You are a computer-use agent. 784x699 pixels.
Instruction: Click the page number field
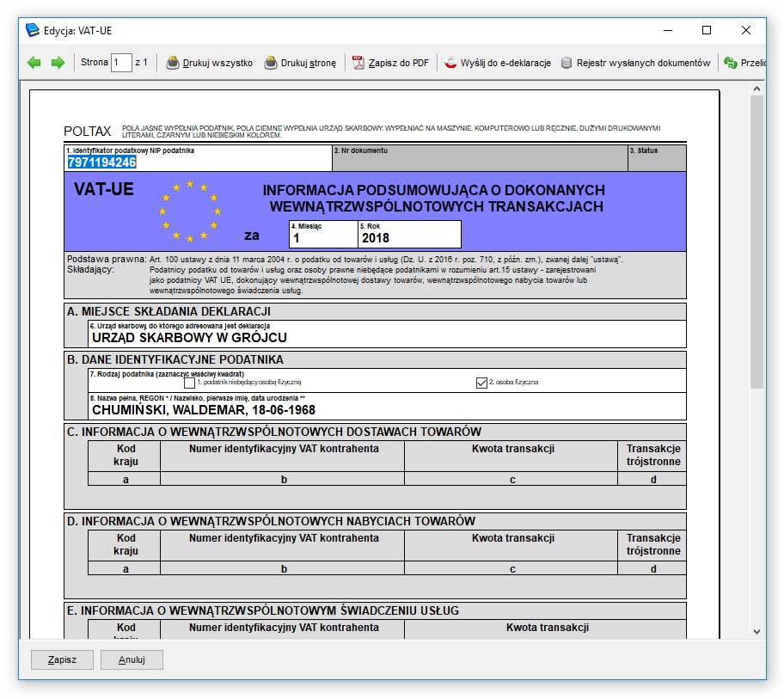[x=121, y=63]
